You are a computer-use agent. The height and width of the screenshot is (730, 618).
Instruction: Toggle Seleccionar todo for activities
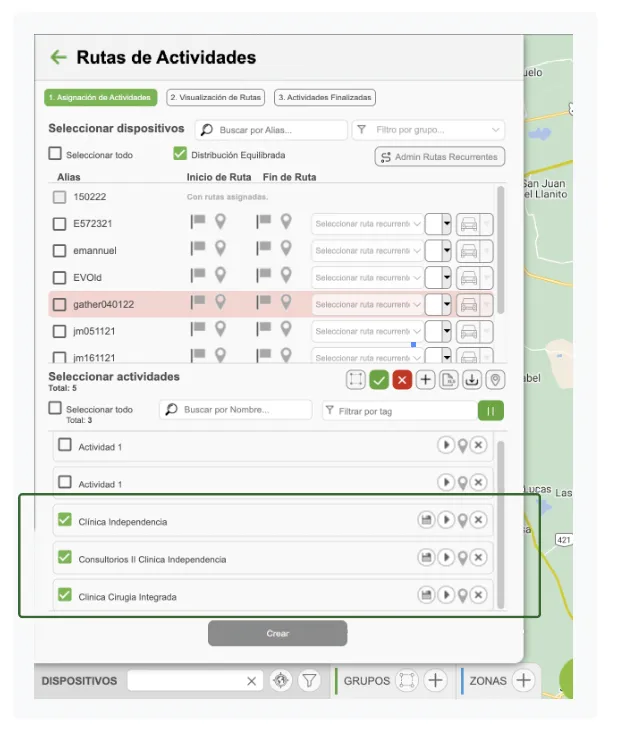(x=55, y=408)
